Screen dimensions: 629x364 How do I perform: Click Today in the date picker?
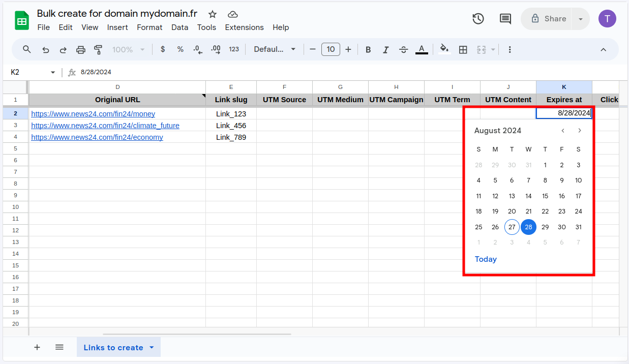coord(485,259)
